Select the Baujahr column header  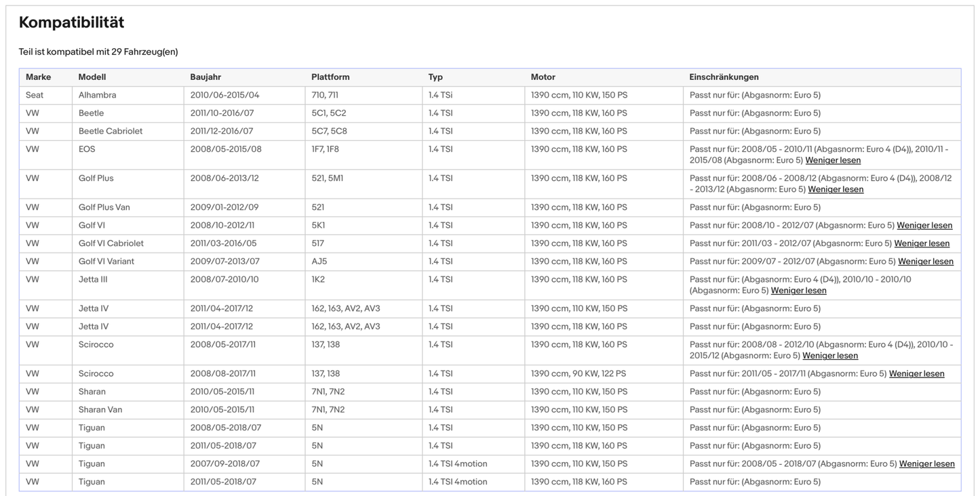[x=205, y=77]
